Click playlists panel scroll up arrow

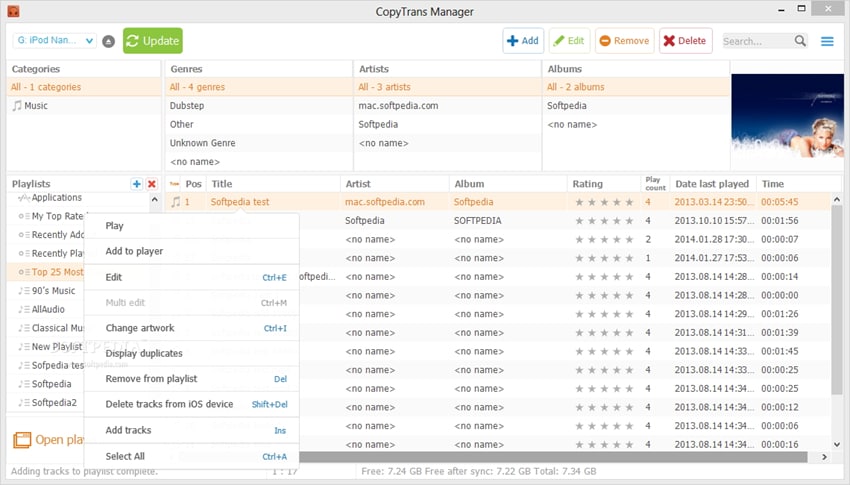coord(154,199)
